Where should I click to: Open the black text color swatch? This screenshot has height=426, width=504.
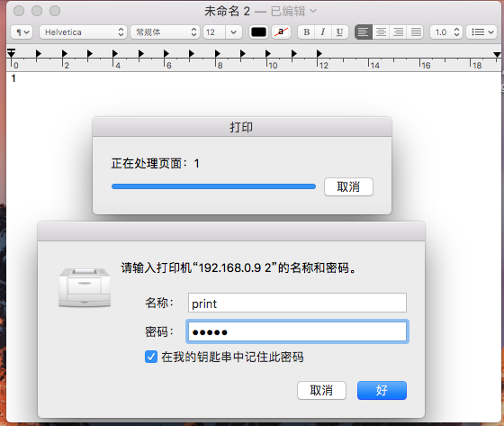(x=259, y=32)
